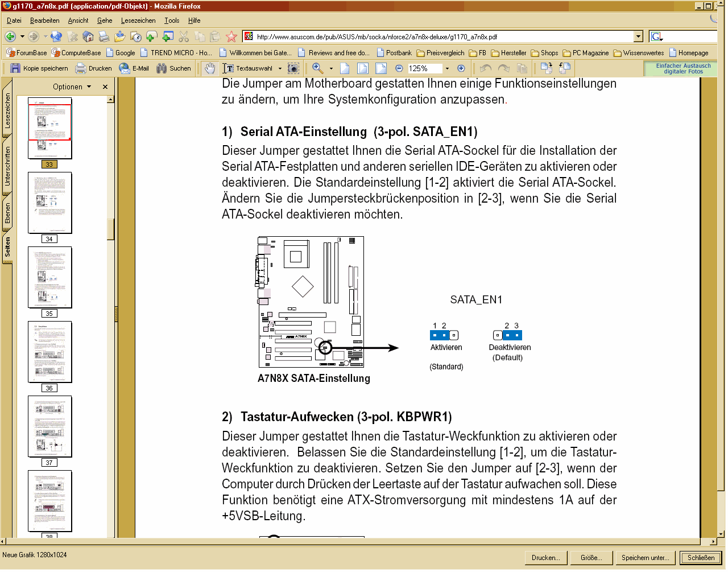Open the Hilfe menu
This screenshot has width=728, height=572.
coord(195,20)
